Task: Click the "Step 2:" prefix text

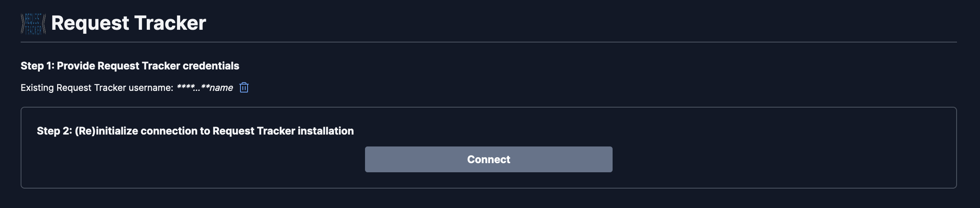Action: point(54,131)
